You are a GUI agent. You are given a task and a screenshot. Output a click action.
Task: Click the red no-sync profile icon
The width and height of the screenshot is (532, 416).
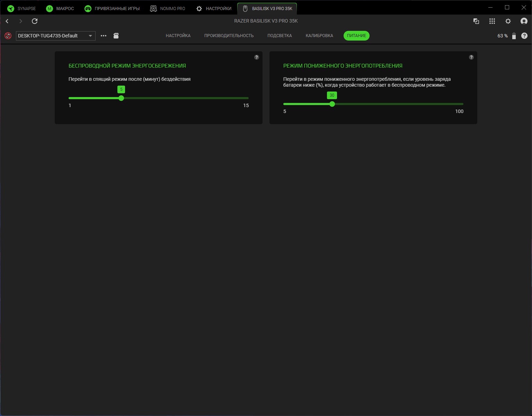8,36
